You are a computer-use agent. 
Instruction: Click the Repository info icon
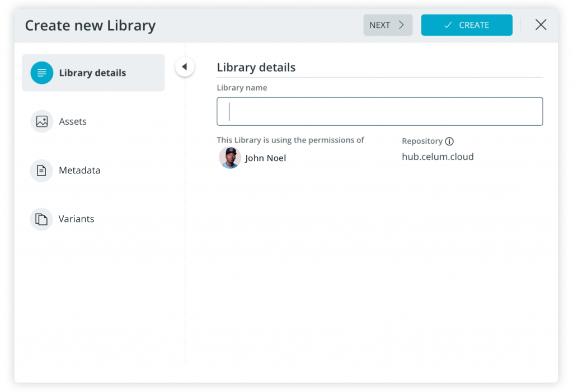click(449, 141)
